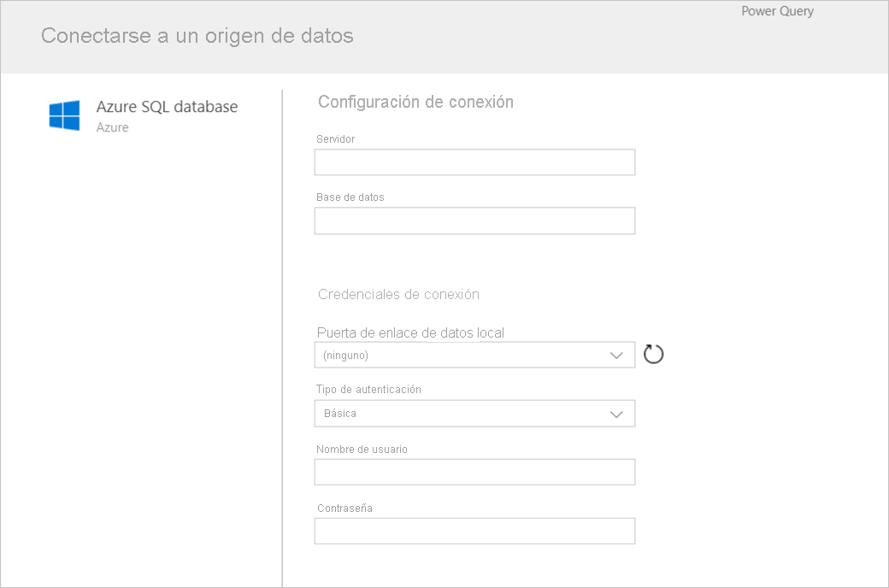Open the Puerta de enlace de datos local dropdown
The image size is (889, 588).
(x=474, y=355)
